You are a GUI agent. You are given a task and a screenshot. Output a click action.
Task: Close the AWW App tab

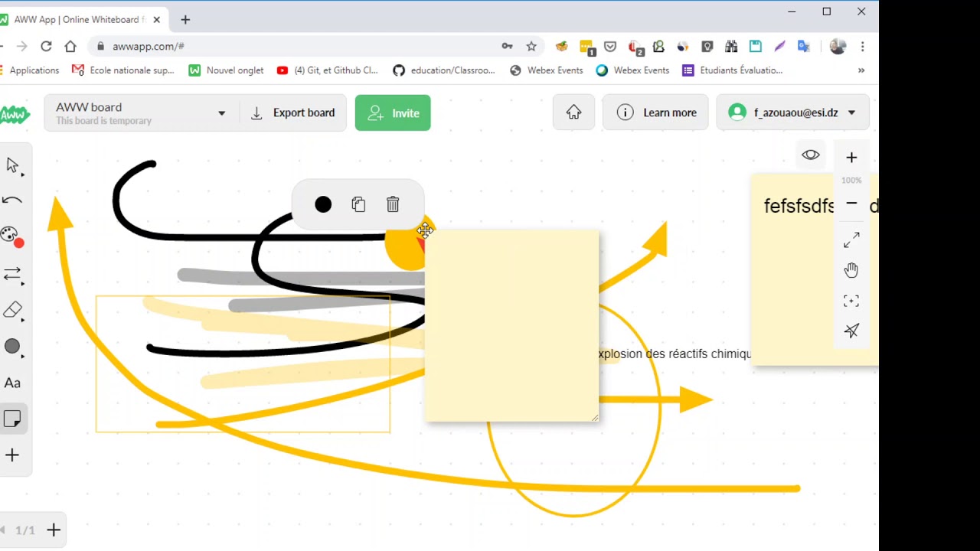[x=157, y=19]
